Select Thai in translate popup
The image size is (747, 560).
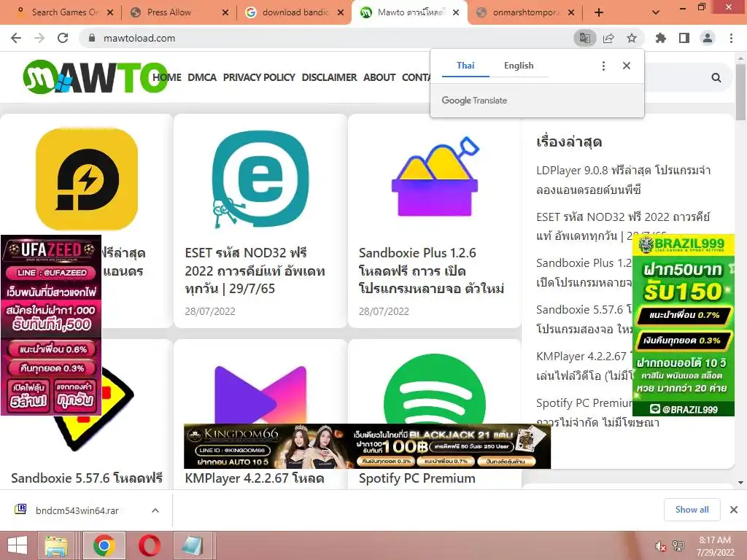coord(465,66)
